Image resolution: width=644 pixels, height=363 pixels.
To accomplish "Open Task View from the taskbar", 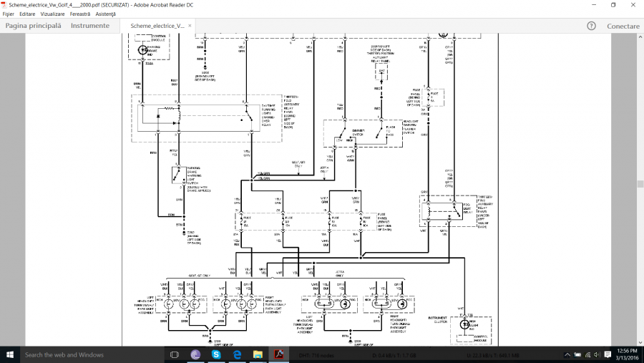I will click(x=175, y=354).
